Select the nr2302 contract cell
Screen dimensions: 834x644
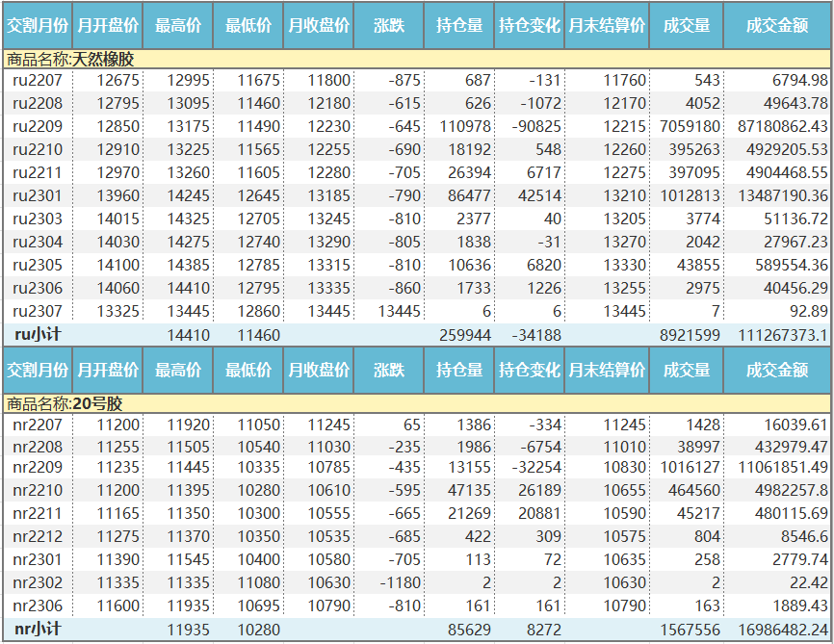[38, 583]
